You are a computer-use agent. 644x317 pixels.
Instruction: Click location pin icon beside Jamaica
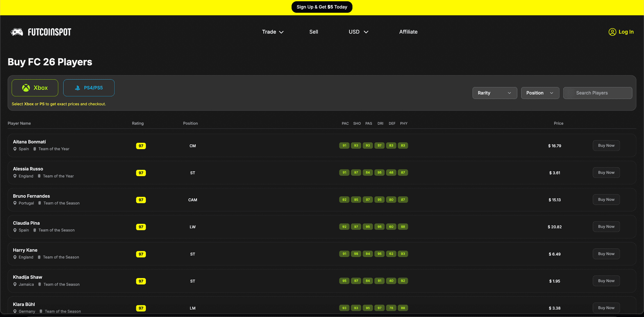click(x=15, y=284)
